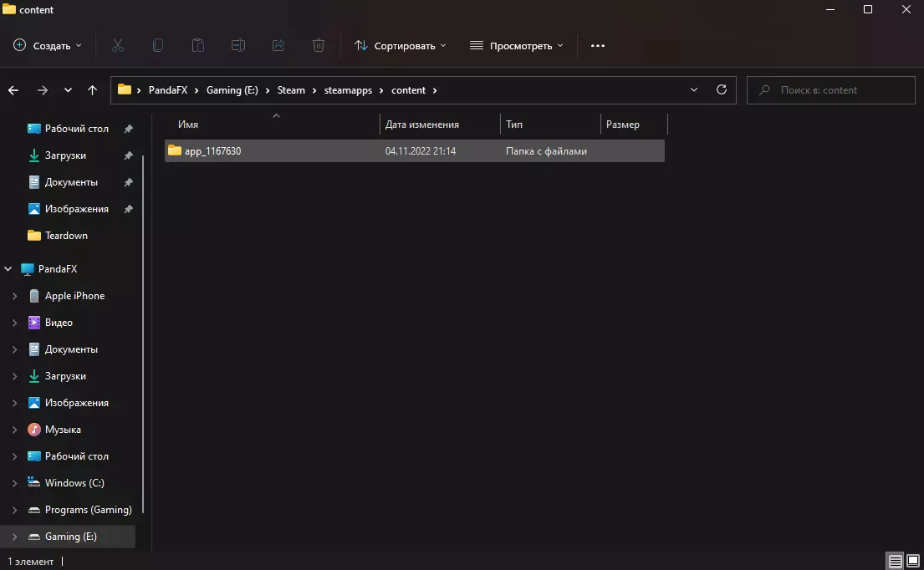Expand the Изображения node under PandaFX

tap(15, 403)
